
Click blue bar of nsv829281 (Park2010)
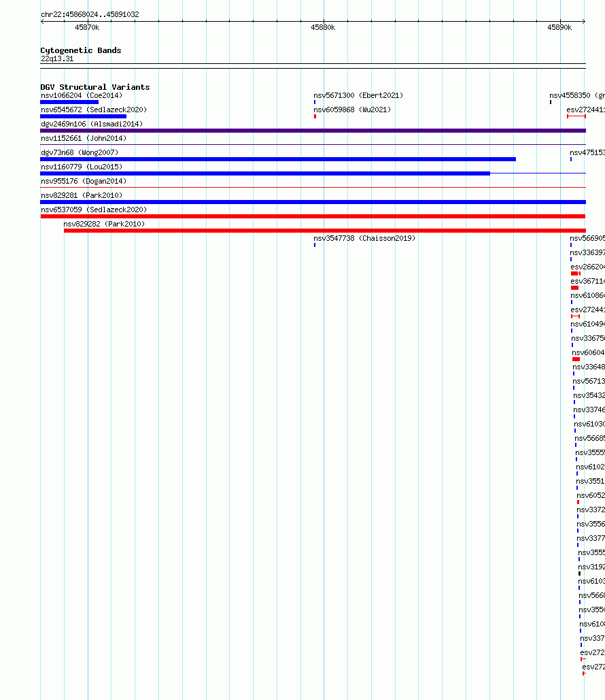(313, 202)
